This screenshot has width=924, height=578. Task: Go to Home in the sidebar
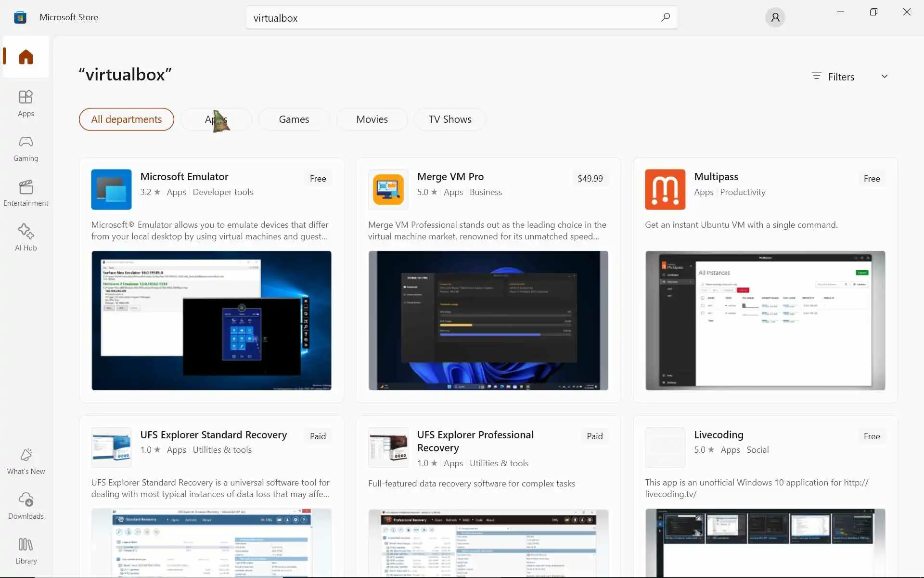pos(26,57)
